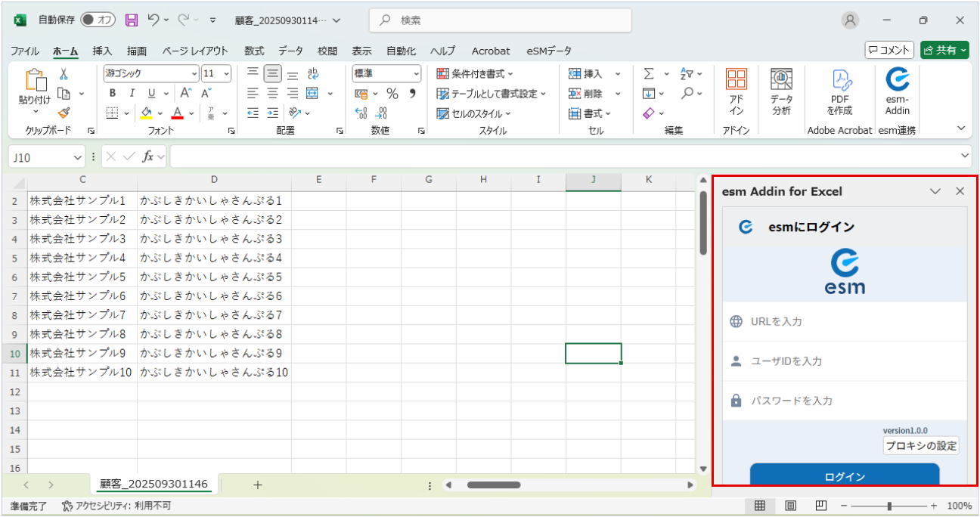Open proxy settings (プロキシの設定) button
980x517 pixels.
tap(921, 445)
